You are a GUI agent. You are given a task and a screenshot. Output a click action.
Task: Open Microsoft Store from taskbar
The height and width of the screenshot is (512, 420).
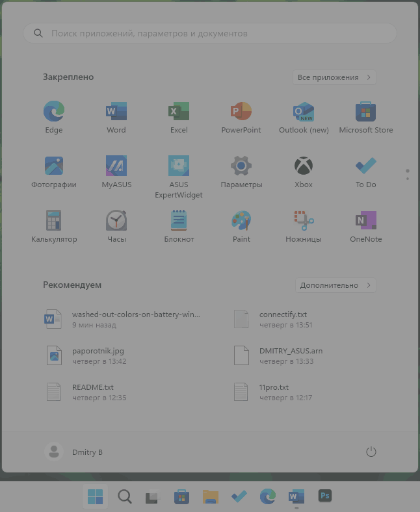tap(181, 496)
